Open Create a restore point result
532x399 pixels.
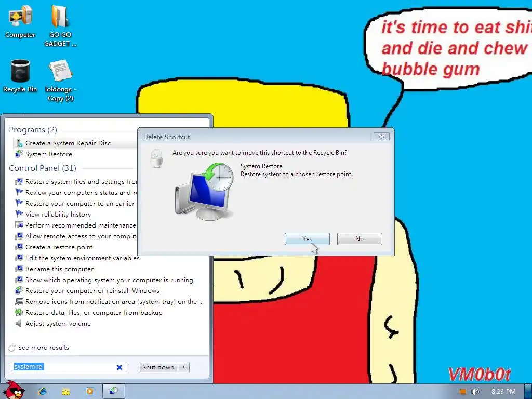[59, 247]
